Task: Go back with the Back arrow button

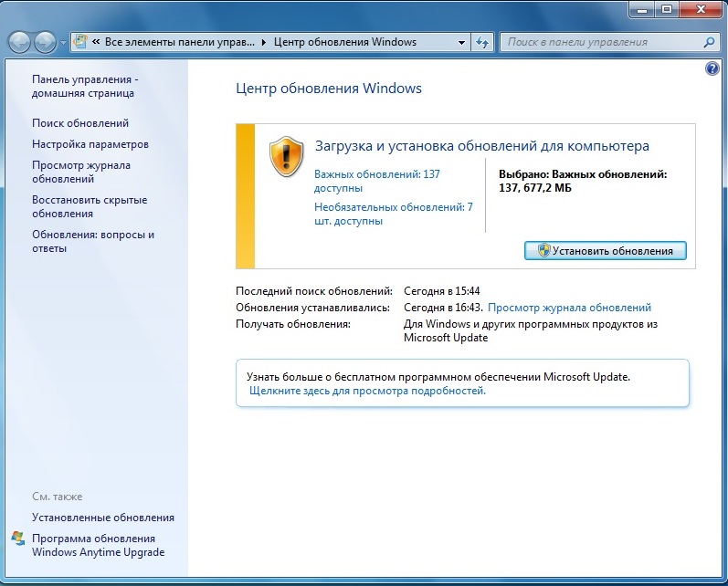Action: click(19, 42)
